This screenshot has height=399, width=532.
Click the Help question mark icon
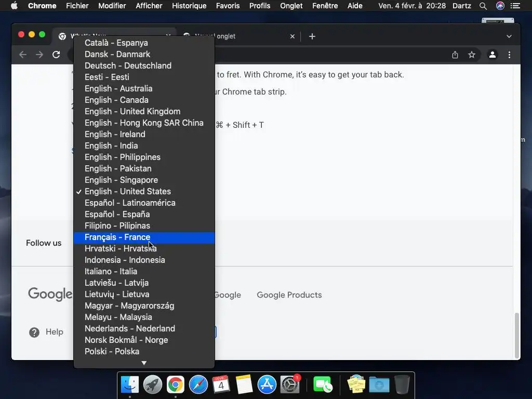(x=34, y=332)
